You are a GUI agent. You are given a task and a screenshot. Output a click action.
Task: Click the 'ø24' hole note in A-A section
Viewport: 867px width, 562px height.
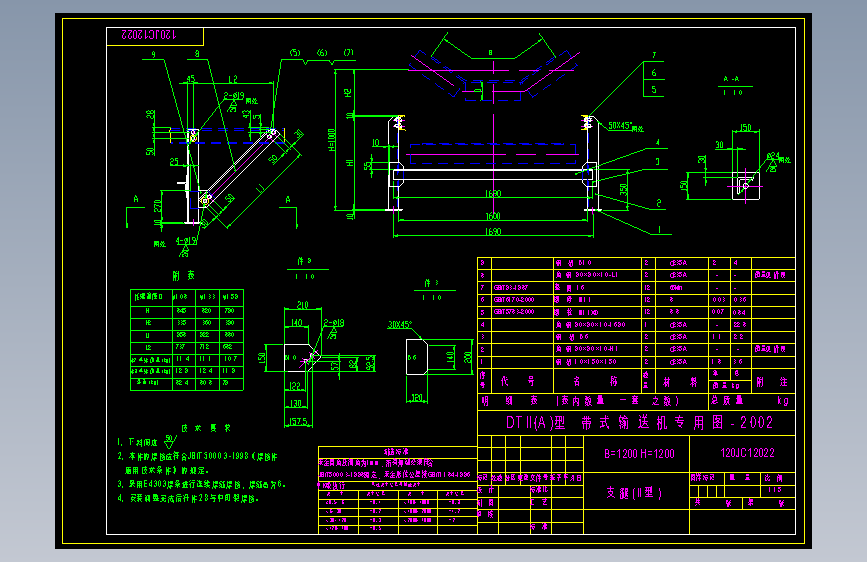pos(773,157)
